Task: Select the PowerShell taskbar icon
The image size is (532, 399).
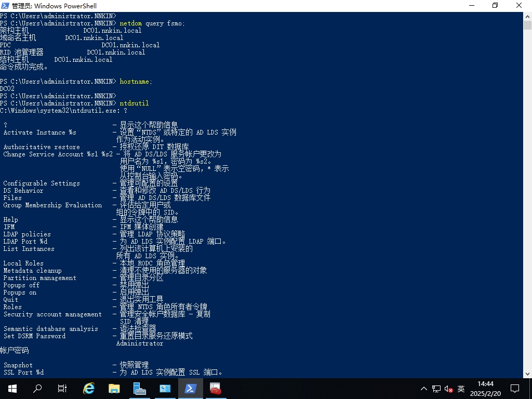Action: click(x=190, y=388)
